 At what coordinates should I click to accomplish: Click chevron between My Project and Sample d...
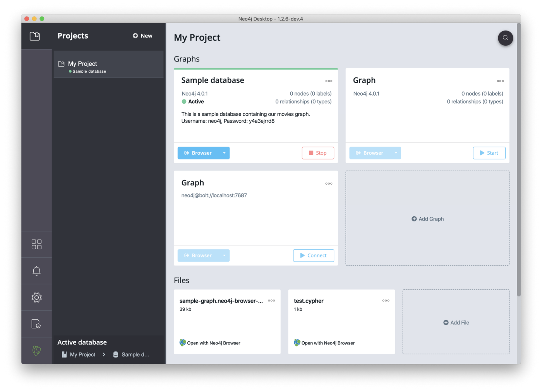[x=104, y=354]
